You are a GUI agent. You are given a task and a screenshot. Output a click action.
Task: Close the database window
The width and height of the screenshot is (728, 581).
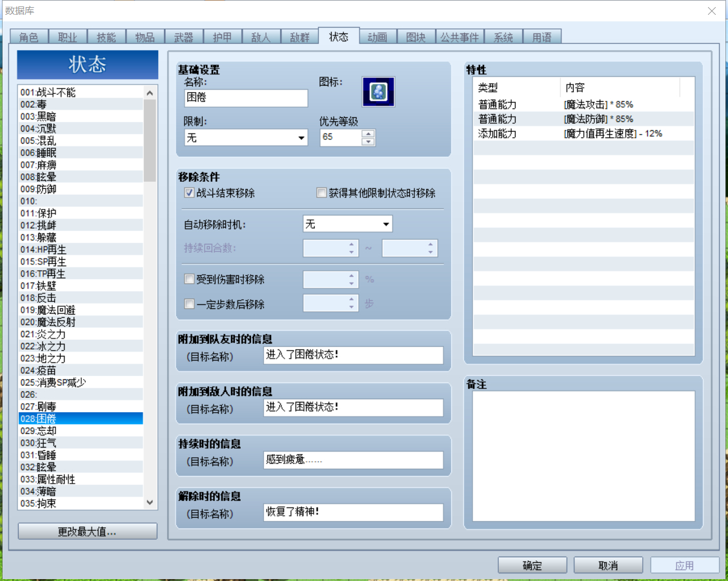(x=711, y=11)
